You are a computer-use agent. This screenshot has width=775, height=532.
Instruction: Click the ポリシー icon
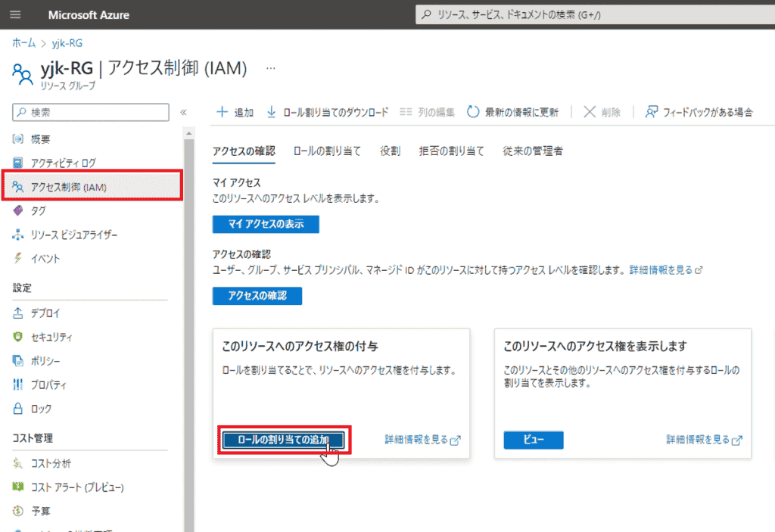coord(18,360)
